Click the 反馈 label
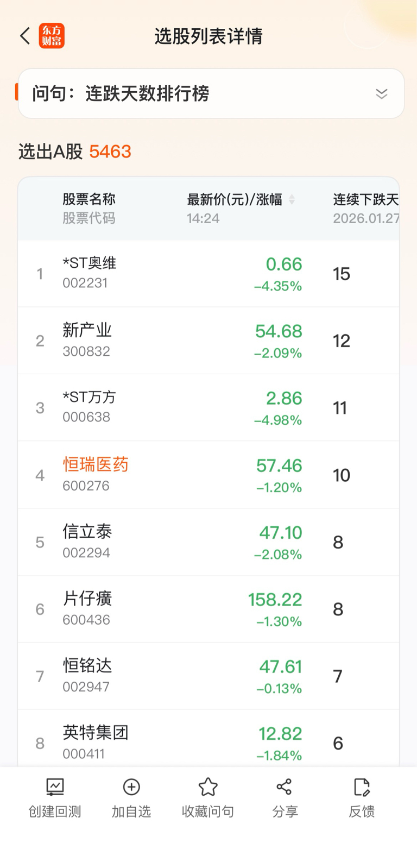The width and height of the screenshot is (417, 868). point(362,812)
